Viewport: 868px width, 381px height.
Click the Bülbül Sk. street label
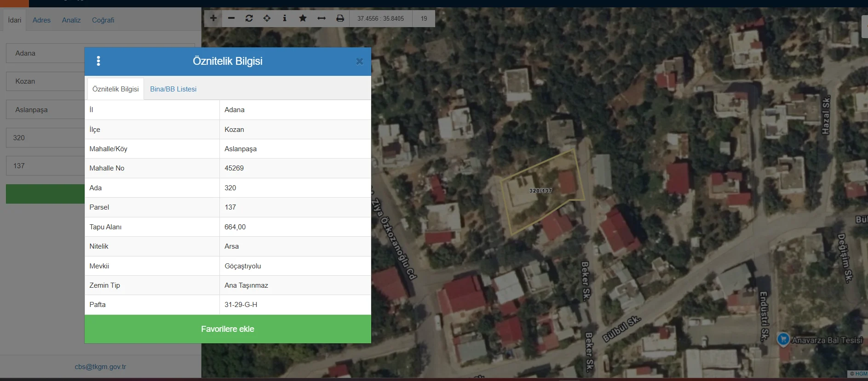(621, 329)
